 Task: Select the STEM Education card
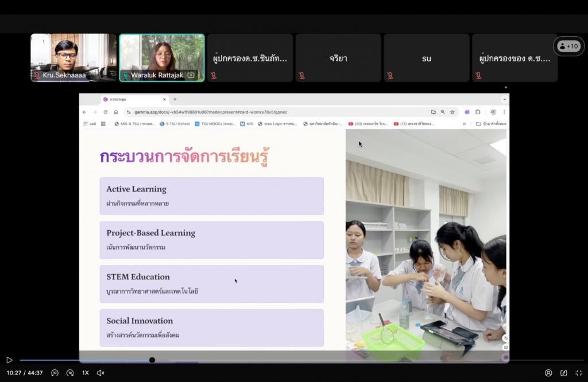211,284
